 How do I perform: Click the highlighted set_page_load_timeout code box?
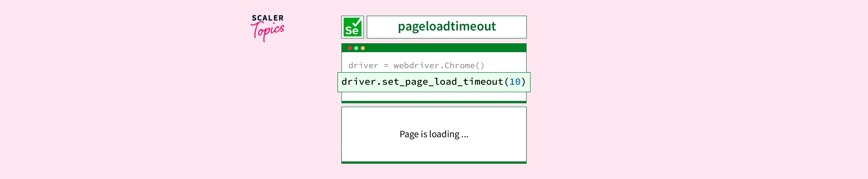(434, 82)
